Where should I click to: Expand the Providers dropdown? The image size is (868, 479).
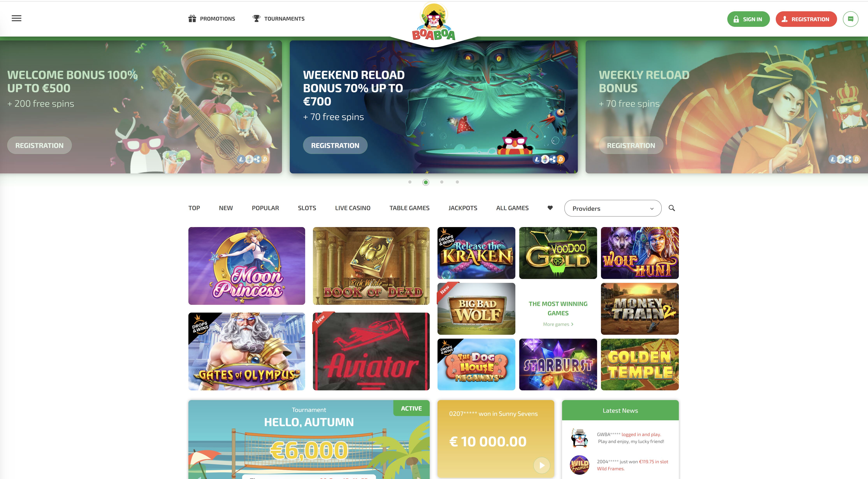coord(613,208)
